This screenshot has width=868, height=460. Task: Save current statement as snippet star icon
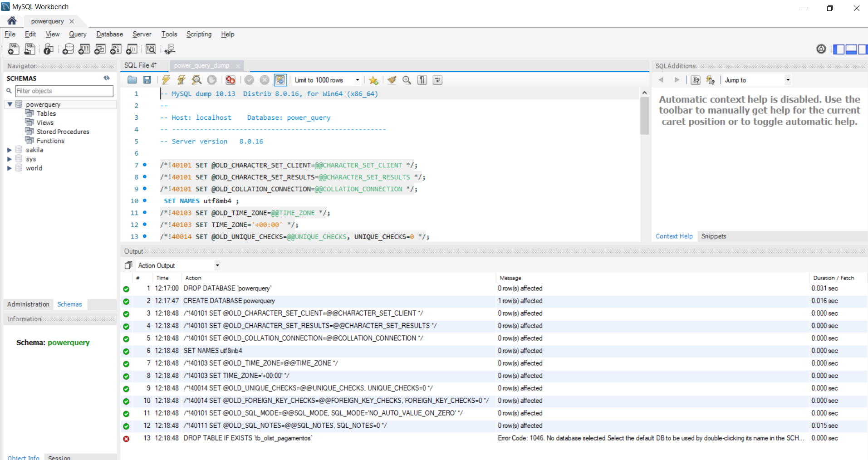(x=373, y=80)
